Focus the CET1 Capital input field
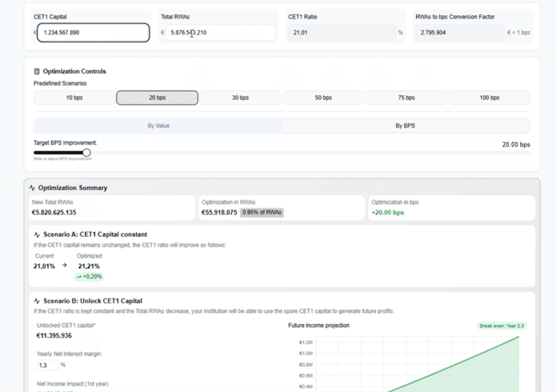 [x=93, y=33]
